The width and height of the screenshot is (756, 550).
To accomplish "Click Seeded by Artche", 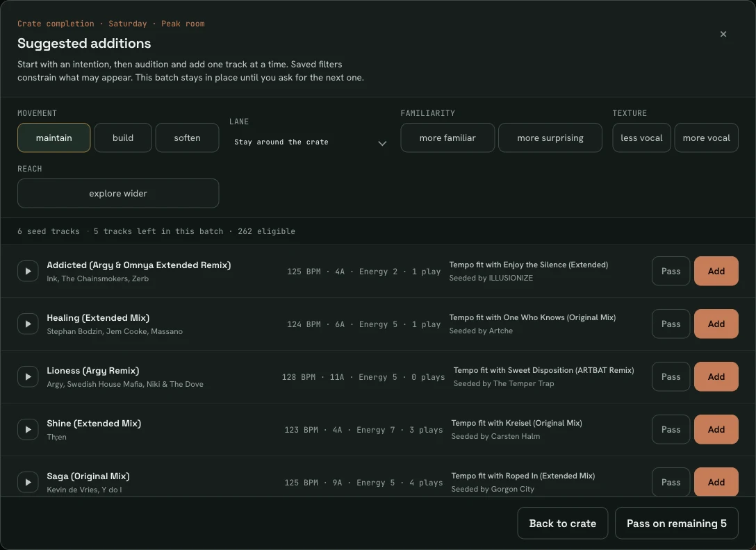I will click(481, 331).
